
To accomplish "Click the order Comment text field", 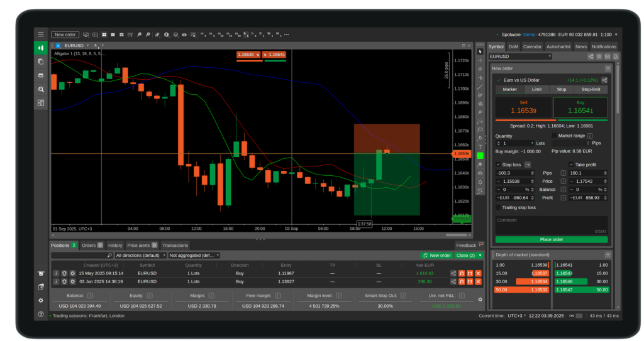I will (x=551, y=223).
